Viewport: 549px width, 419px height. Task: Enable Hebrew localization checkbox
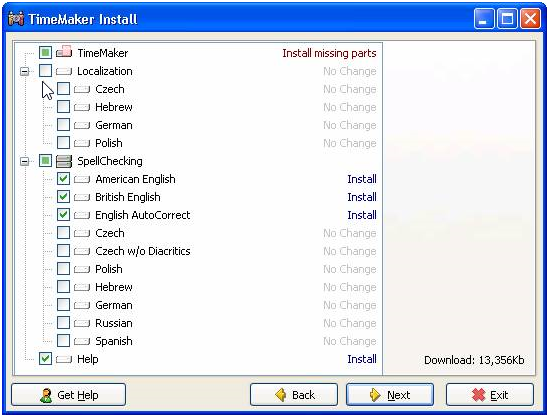(63, 107)
